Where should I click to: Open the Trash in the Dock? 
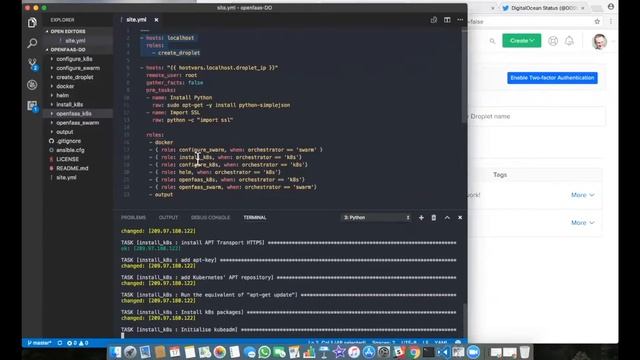(525, 352)
